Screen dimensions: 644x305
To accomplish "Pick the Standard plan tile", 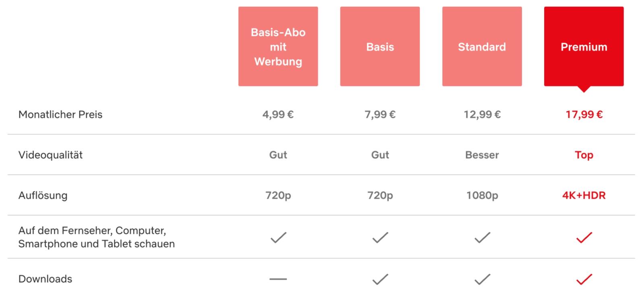I will click(x=482, y=46).
